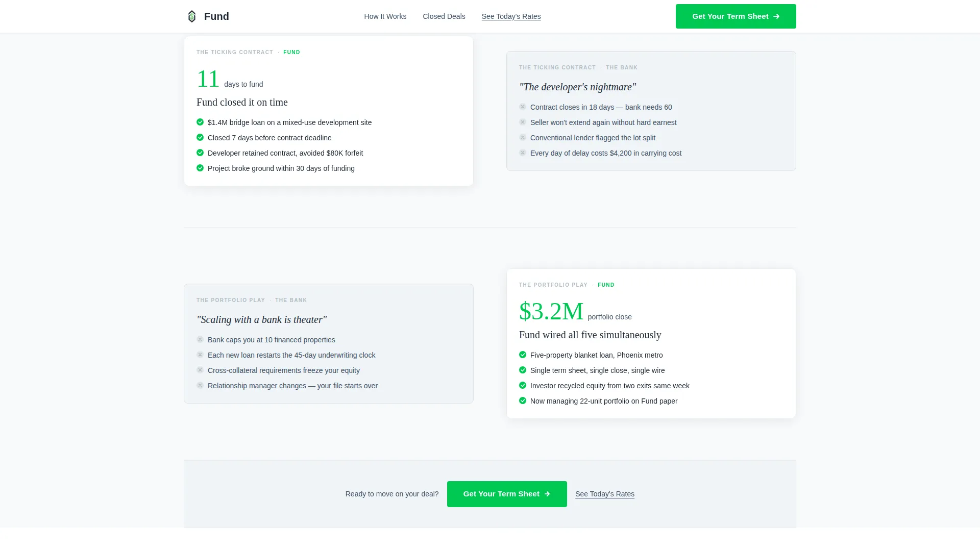980x551 pixels.
Task: Click heading Fund wired all five simultaneously
Action: coord(590,335)
